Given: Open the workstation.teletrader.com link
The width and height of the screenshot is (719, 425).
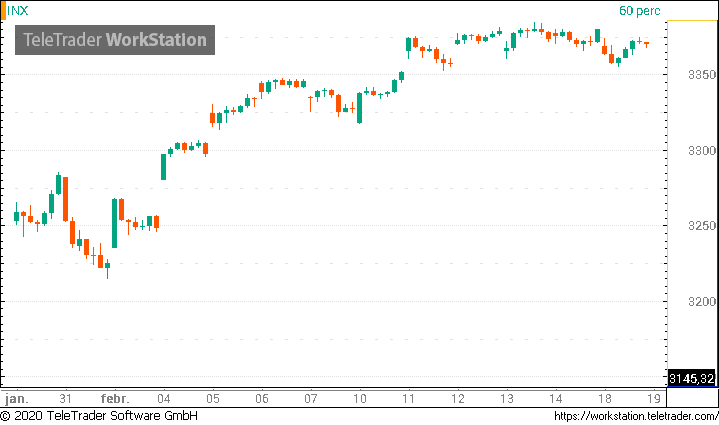Looking at the screenshot, I should point(636,416).
